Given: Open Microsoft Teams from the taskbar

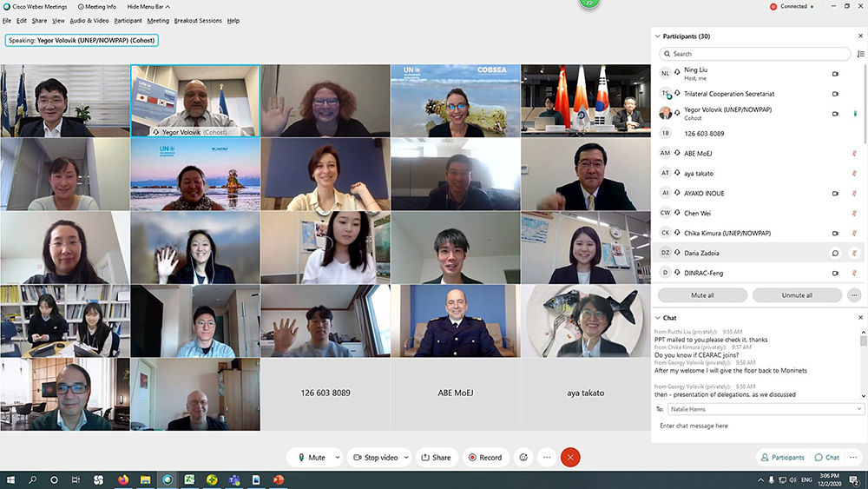Looking at the screenshot, I should 234,479.
